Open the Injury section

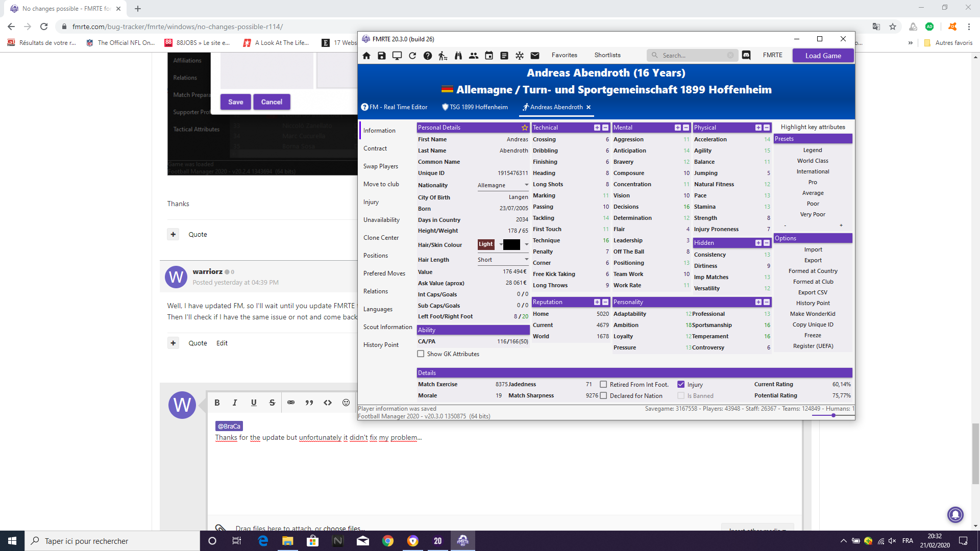(x=371, y=202)
